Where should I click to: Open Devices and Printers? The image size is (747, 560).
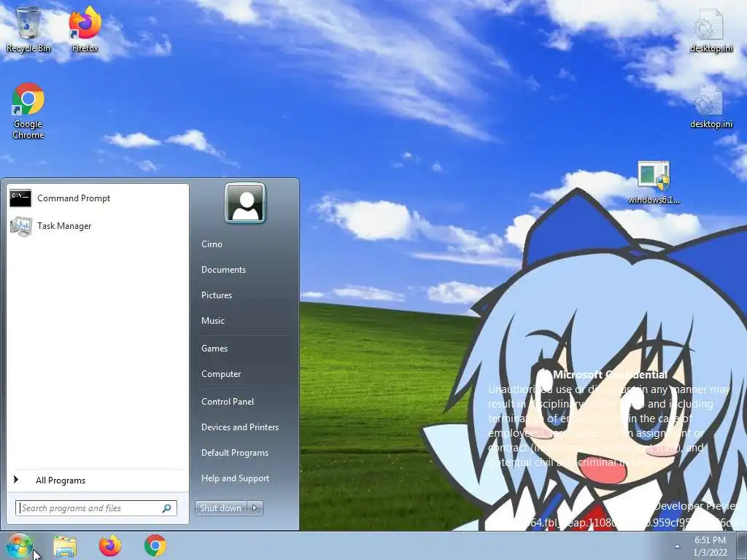point(240,427)
